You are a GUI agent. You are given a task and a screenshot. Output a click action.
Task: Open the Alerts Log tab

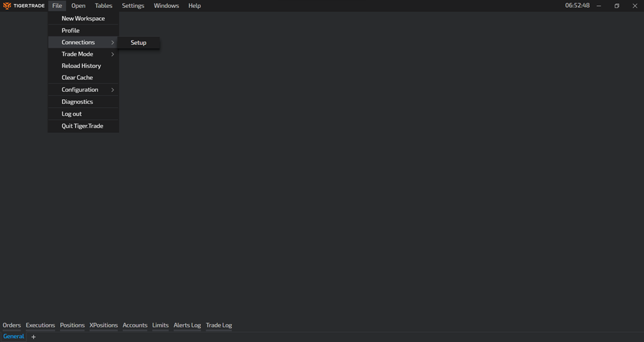(x=187, y=325)
